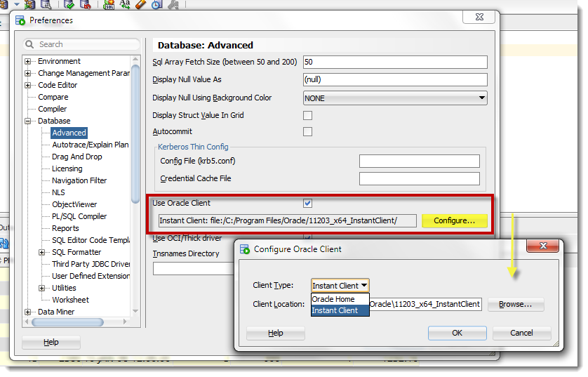Click the tree horizontal scrollbar thumb
Image resolution: width=588 pixels, height=377 pixels.
[x=67, y=322]
